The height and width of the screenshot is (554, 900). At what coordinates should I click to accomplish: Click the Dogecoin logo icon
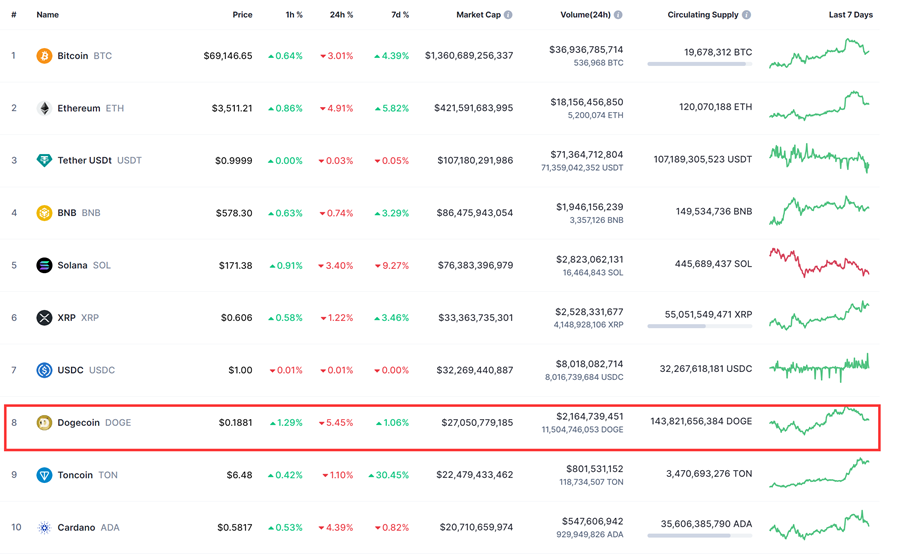tap(44, 423)
